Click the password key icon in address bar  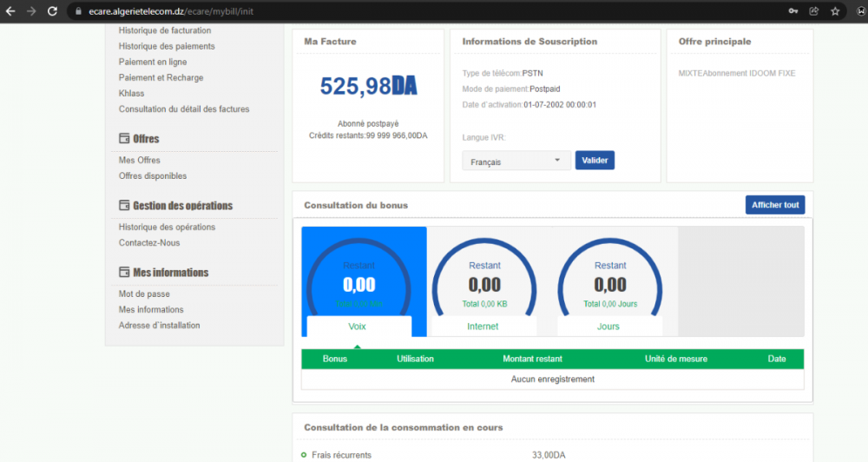(x=792, y=11)
